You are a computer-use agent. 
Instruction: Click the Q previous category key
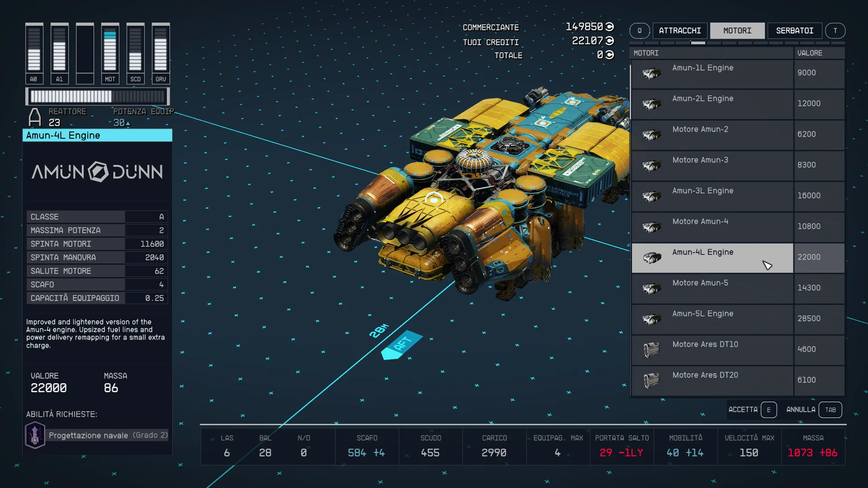pyautogui.click(x=640, y=31)
